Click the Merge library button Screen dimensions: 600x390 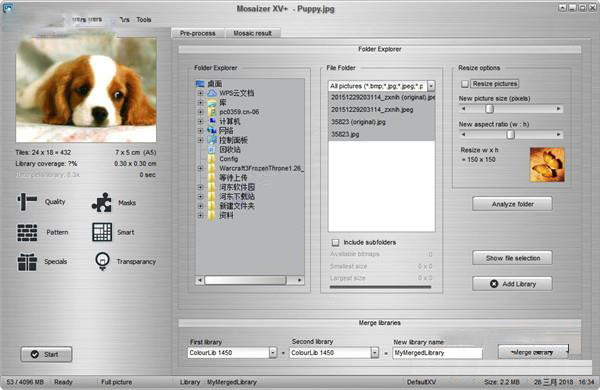tap(533, 352)
